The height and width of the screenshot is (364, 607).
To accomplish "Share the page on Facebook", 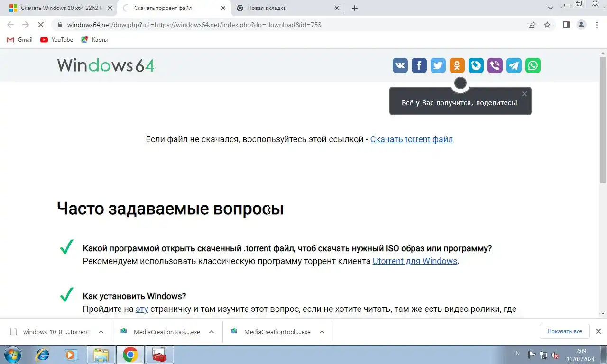I will tap(419, 65).
